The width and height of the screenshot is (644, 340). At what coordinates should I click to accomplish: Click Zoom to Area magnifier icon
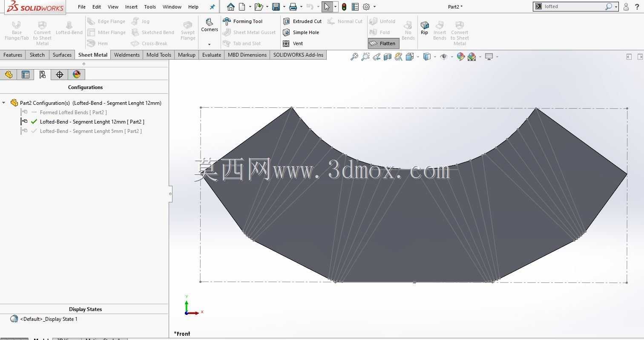point(365,57)
